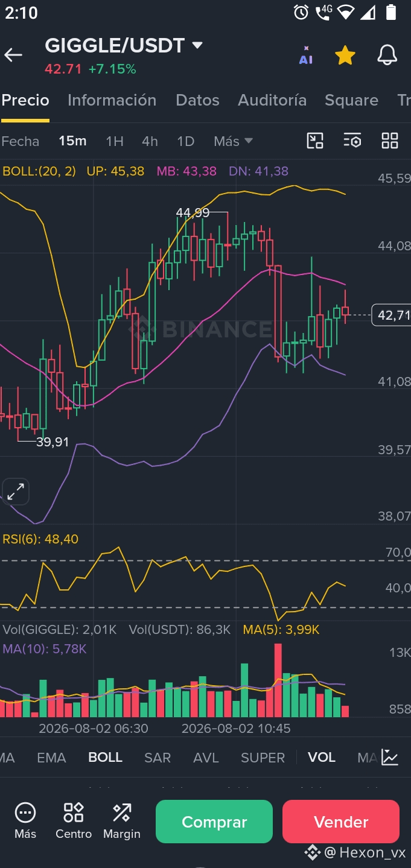Image resolution: width=411 pixels, height=868 pixels.
Task: Select the 4h interval
Action: point(150,141)
